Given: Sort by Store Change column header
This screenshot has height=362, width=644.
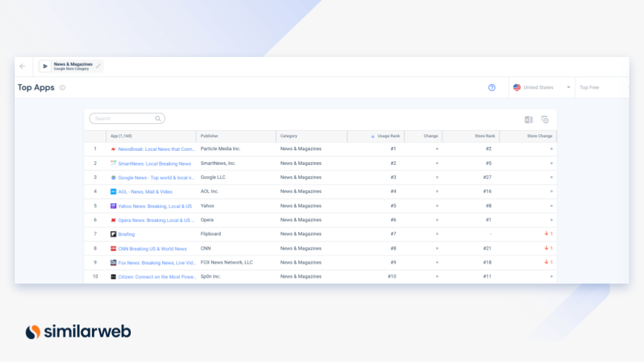Looking at the screenshot, I should (x=539, y=136).
